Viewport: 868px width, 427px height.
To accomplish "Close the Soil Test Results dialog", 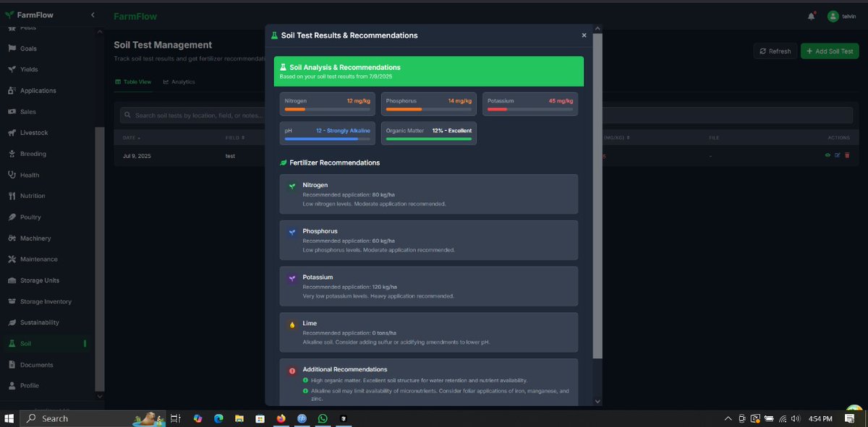I will tap(584, 35).
